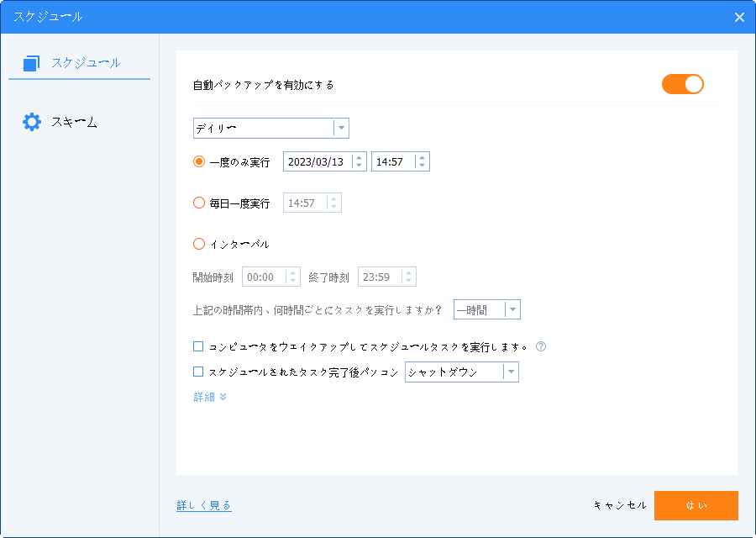Open the 一時間 interval dropdown
Image resolution: width=756 pixels, height=538 pixels.
tap(487, 310)
